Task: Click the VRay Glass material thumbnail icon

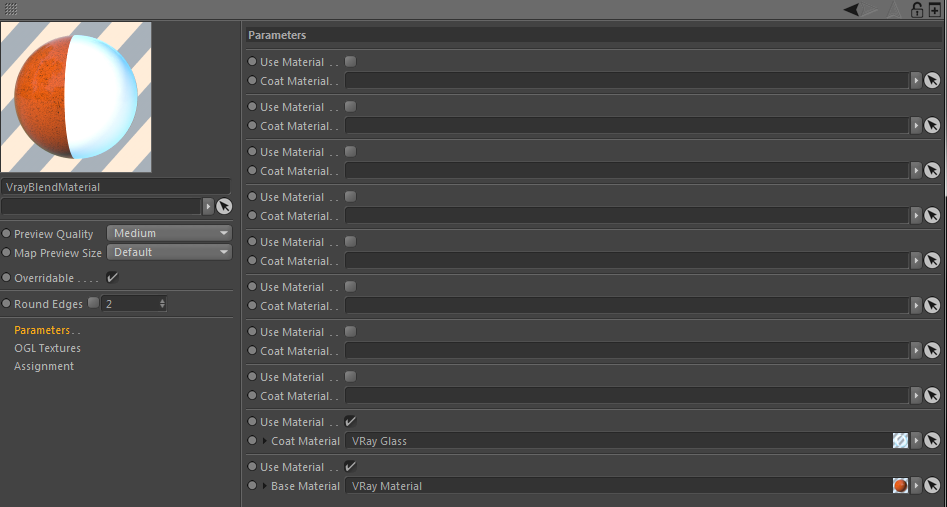Action: pos(900,441)
